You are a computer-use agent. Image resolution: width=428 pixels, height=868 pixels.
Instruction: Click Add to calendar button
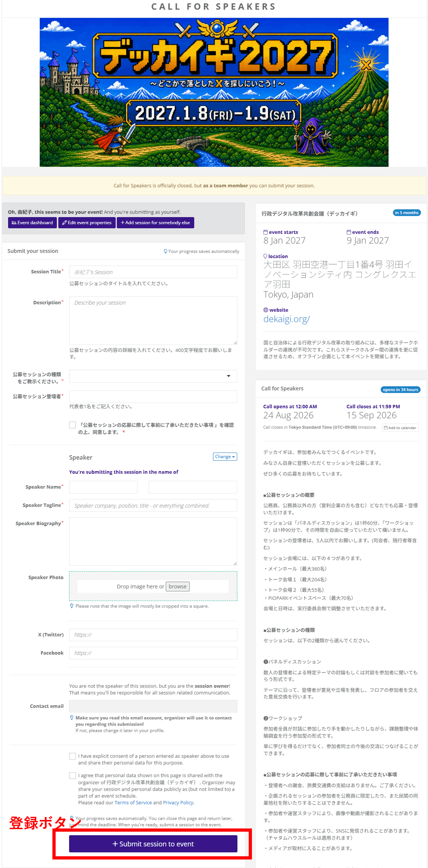(x=400, y=428)
